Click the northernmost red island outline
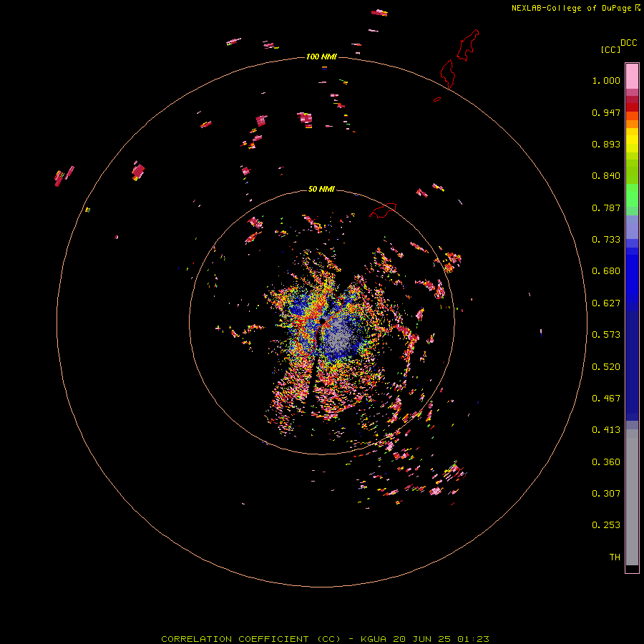The height and width of the screenshot is (644, 644). click(x=468, y=45)
